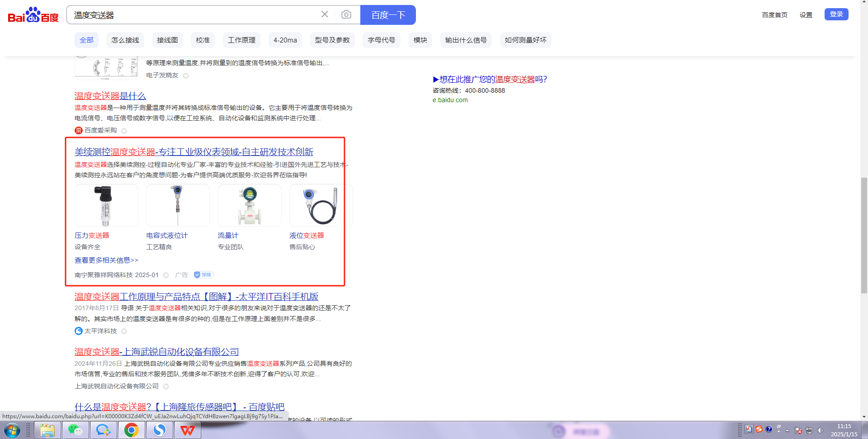Expand dropdown next to 百度爱采购 source
868x439 pixels.
(124, 131)
